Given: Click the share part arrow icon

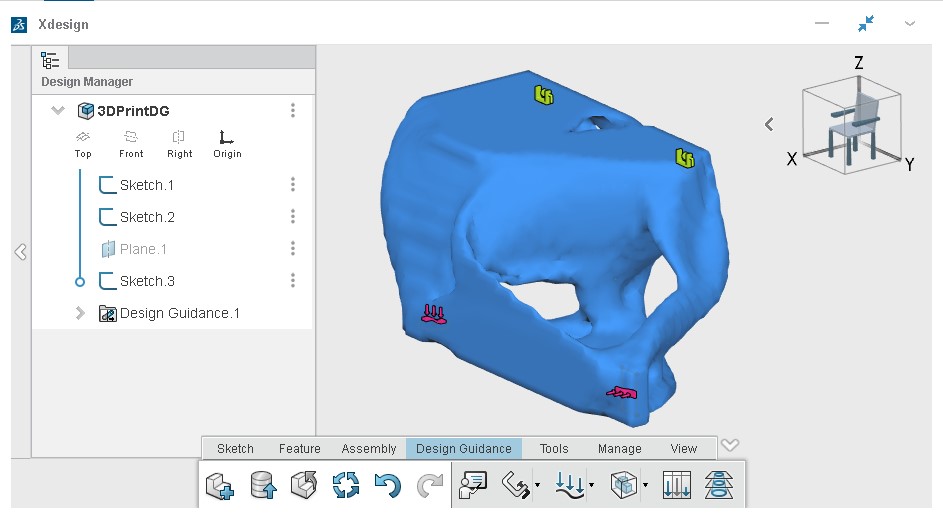Looking at the screenshot, I should 304,485.
